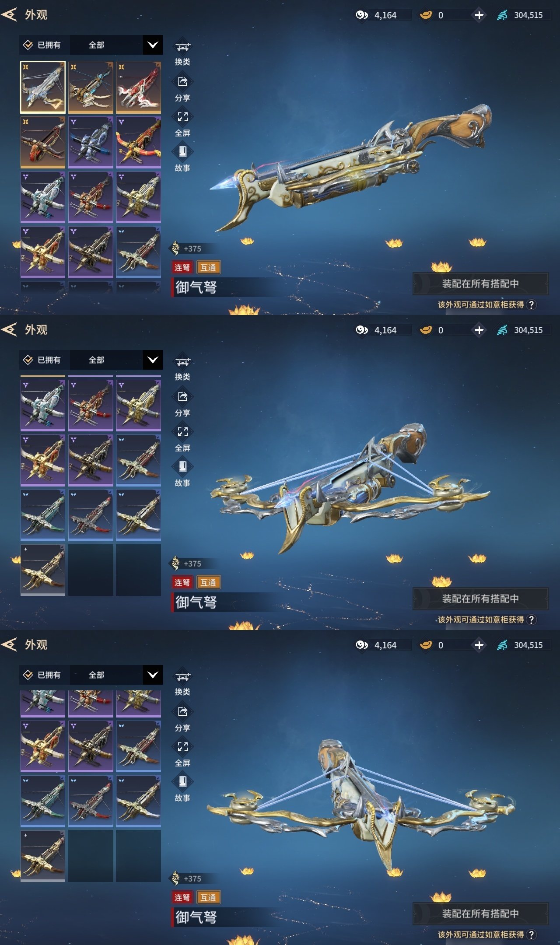Viewport: 560px width, 945px height.
Task: Toggle the 已拥有 owned filter in middle screenshot
Action: pyautogui.click(x=42, y=360)
